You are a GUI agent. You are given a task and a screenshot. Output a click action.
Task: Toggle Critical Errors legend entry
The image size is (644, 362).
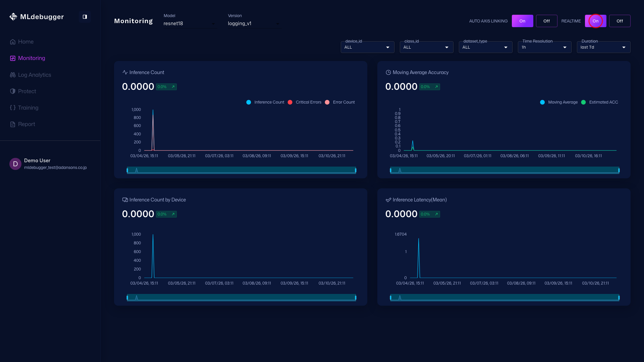305,102
